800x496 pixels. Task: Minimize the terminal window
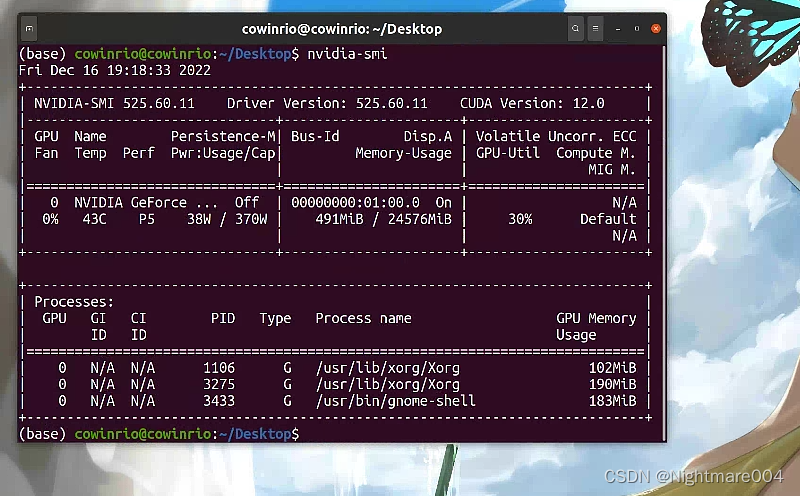click(618, 29)
